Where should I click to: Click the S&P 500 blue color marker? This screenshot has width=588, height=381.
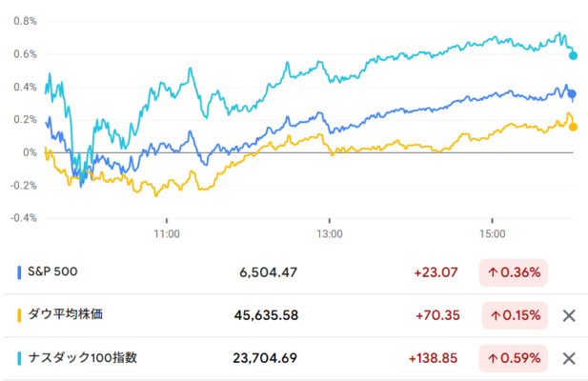pyautogui.click(x=19, y=272)
